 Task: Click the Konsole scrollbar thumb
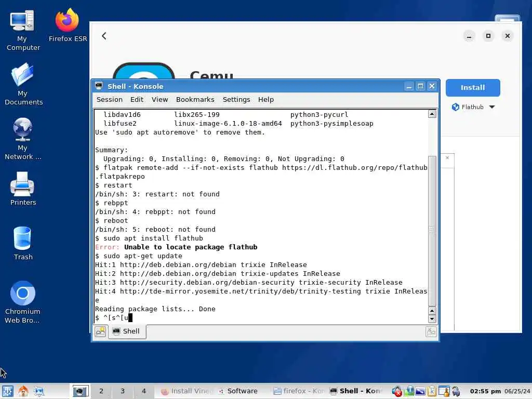pyautogui.click(x=432, y=231)
